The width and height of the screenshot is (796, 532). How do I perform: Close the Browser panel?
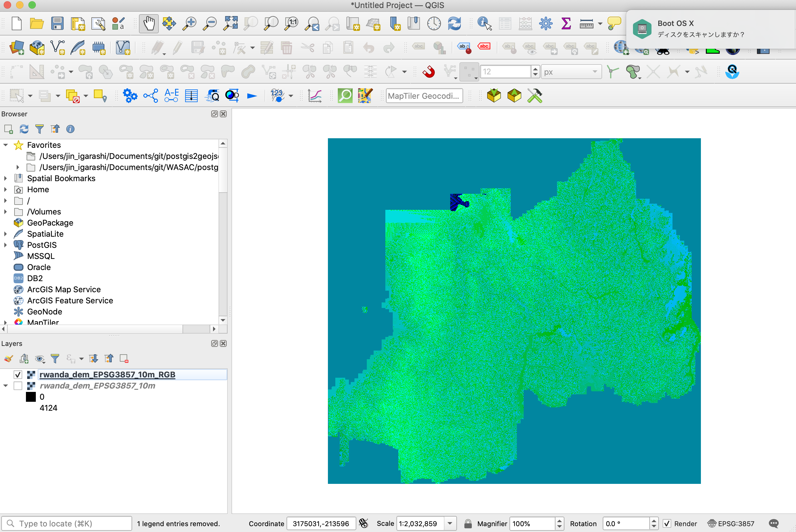(x=223, y=114)
